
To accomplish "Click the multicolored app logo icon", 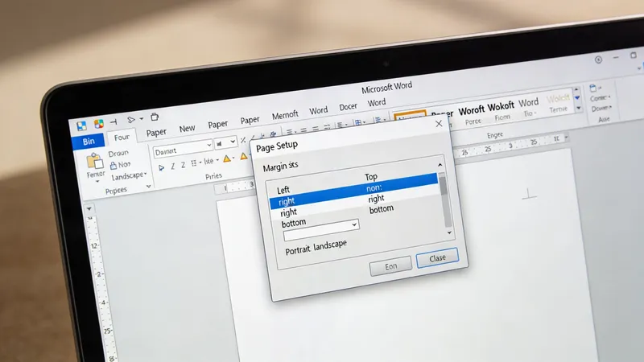I will coord(99,123).
